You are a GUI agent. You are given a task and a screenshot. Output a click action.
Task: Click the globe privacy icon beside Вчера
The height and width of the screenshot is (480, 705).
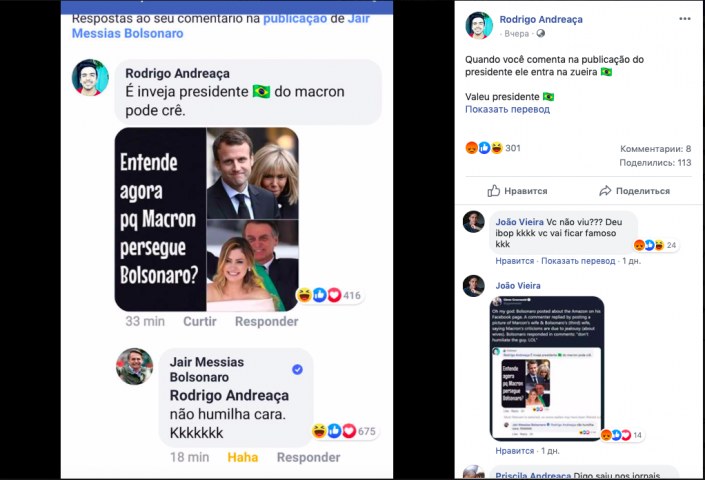click(x=541, y=33)
